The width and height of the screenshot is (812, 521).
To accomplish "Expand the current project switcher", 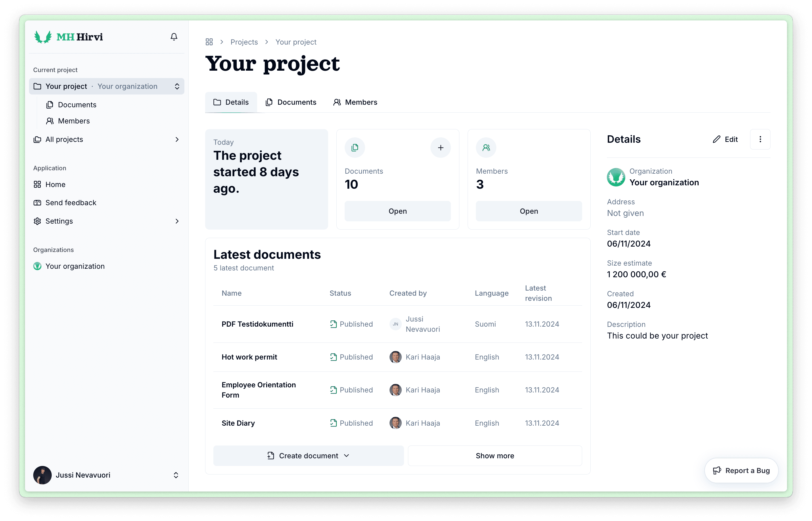I will coord(106,86).
